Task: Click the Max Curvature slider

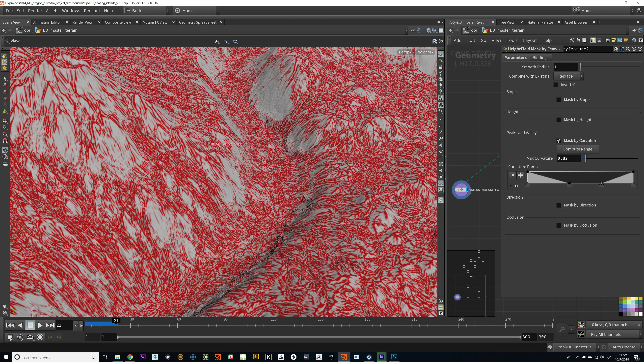Action: tap(610, 158)
